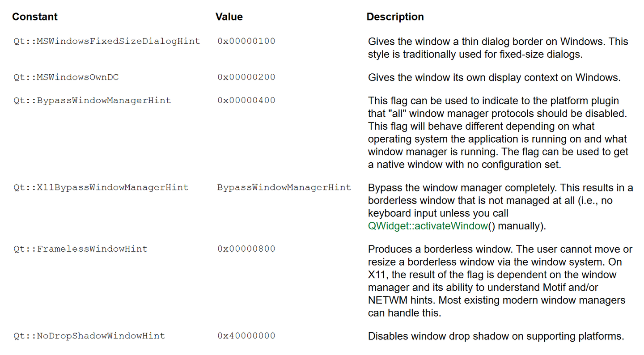Click the value 0x00000200
The image size is (644, 355).
(246, 77)
